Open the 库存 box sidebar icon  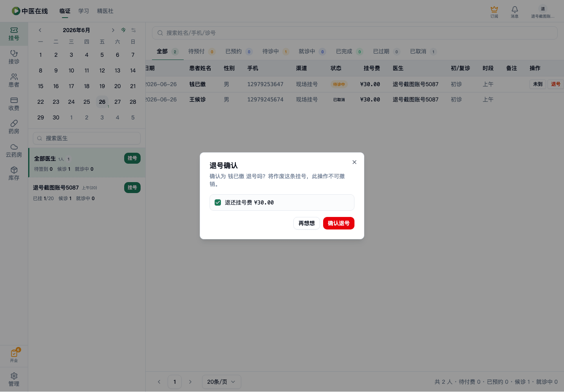click(14, 174)
